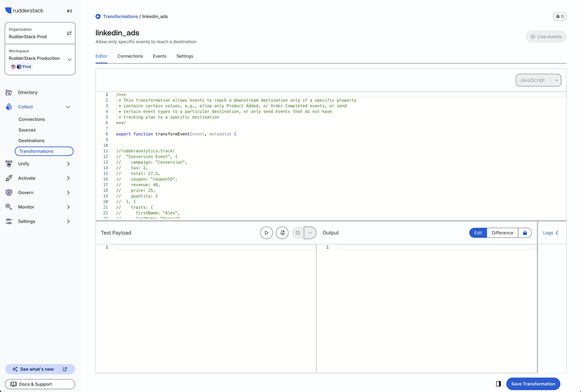Click the Save Transformation button
Screen dimensions: 581x392
533,384
